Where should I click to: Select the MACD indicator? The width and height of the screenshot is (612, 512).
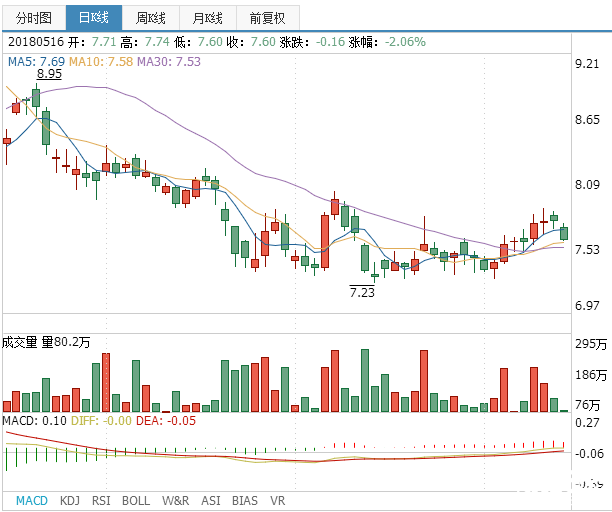point(32,500)
